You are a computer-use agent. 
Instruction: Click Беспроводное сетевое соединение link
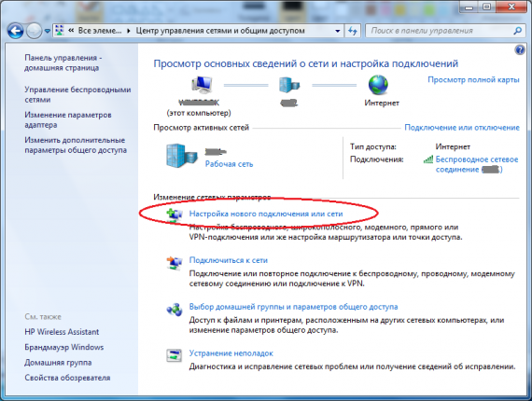click(477, 164)
